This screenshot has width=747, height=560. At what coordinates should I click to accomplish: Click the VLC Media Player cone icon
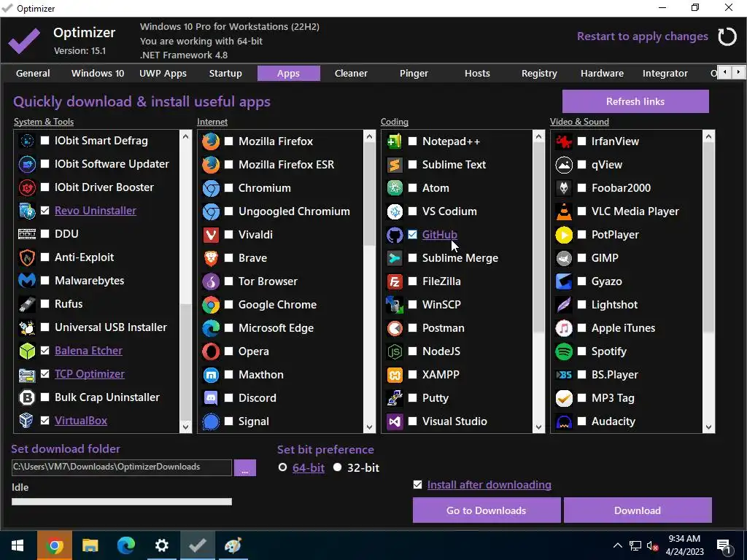click(x=564, y=211)
